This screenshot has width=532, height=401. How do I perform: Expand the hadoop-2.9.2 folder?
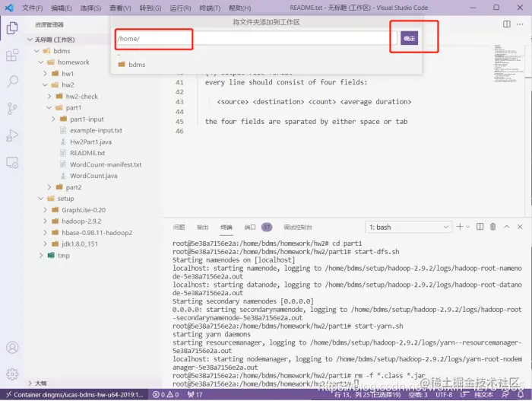(45, 221)
